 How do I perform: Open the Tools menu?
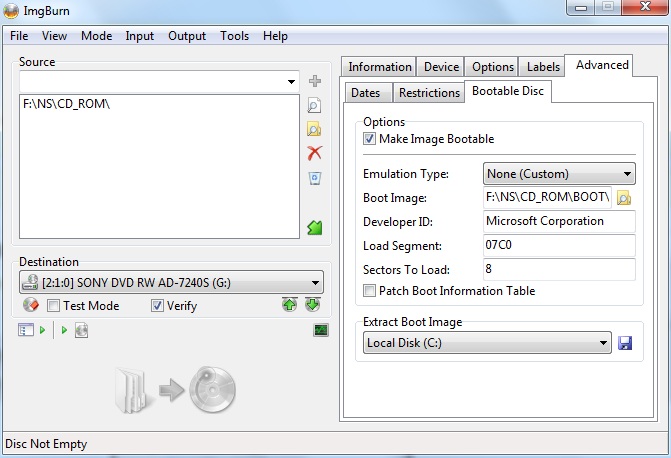235,36
